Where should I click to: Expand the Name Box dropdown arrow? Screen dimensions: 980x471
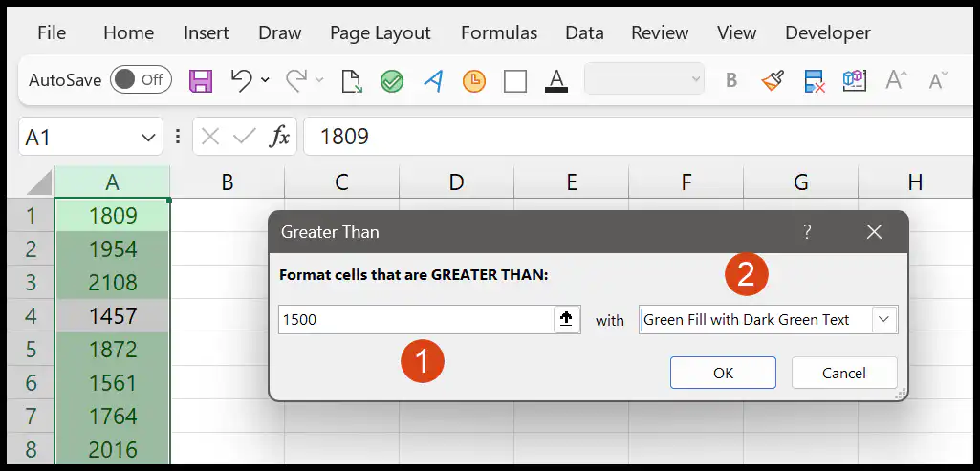click(148, 137)
